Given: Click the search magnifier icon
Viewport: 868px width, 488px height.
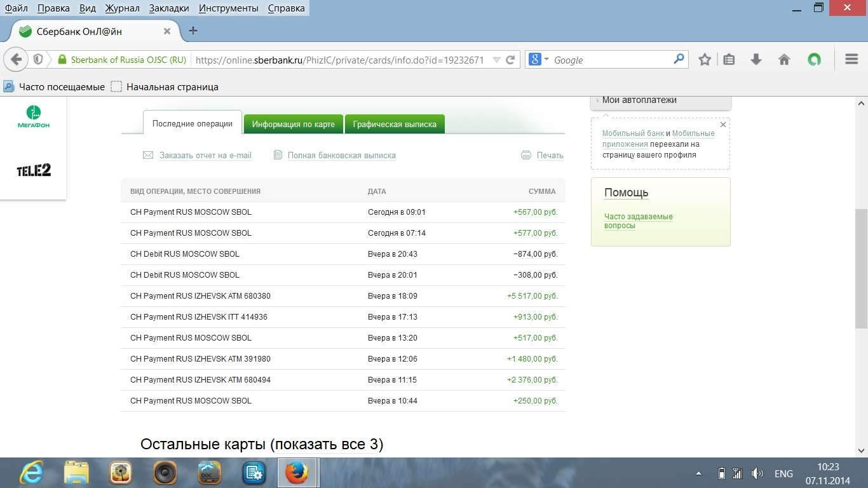Looking at the screenshot, I should click(x=679, y=59).
